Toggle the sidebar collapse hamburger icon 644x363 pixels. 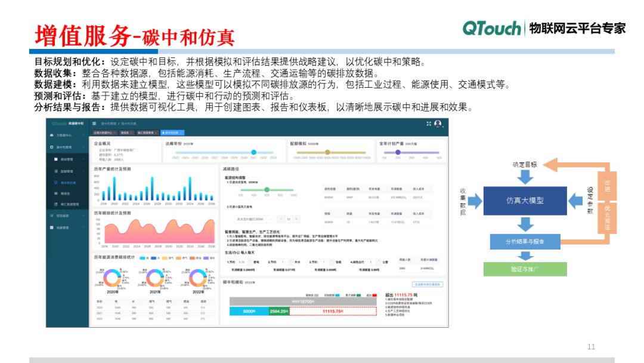(x=94, y=124)
